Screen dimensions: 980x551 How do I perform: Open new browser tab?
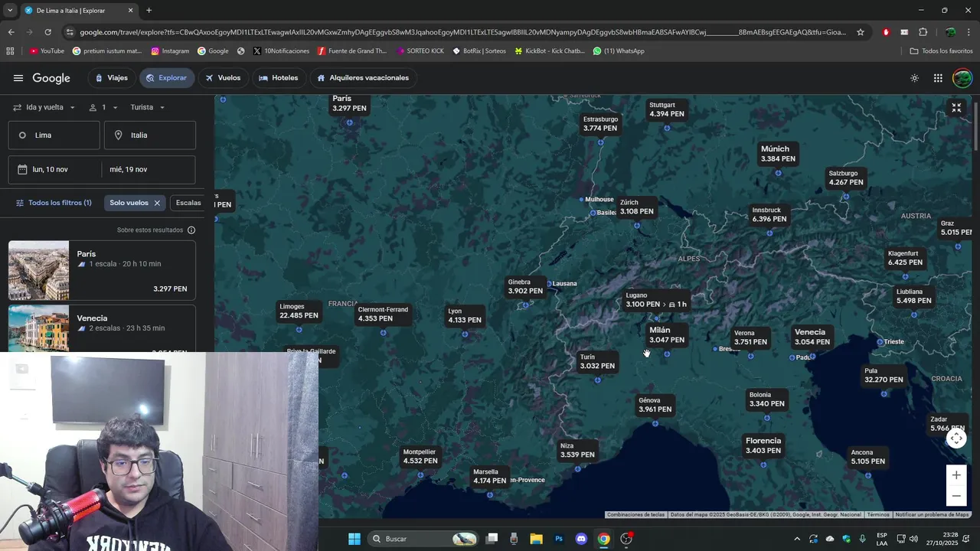149,11
